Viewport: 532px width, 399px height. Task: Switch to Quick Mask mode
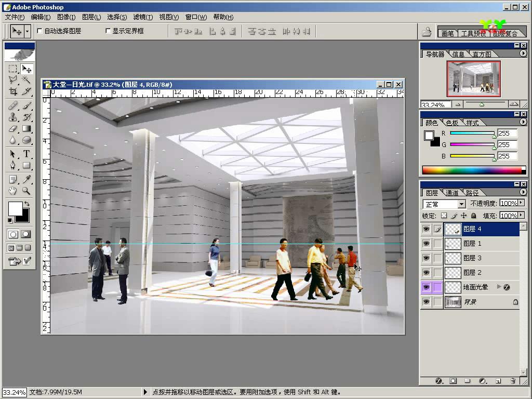tap(26, 234)
